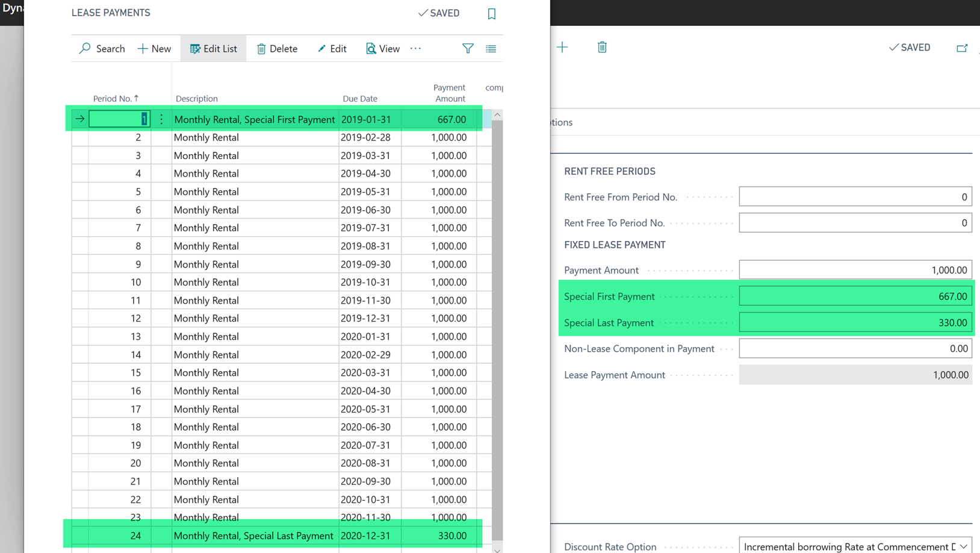Sort by Description column header
The image size is (980, 553).
point(197,99)
